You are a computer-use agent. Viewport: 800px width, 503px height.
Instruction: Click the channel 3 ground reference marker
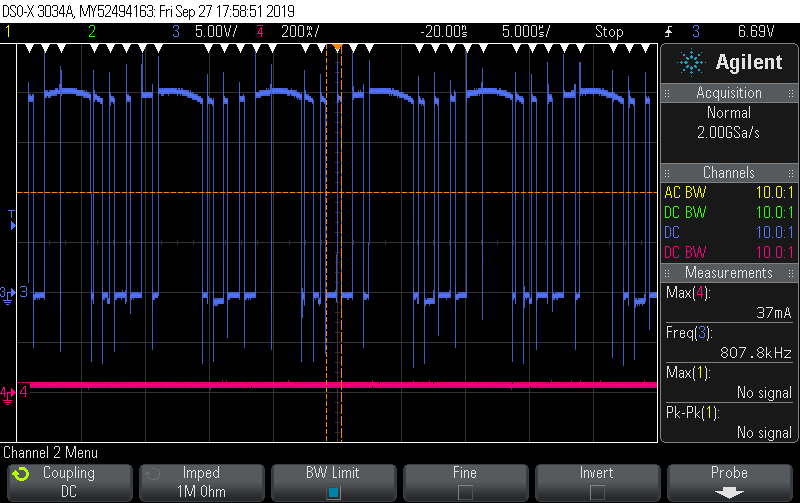point(8,295)
